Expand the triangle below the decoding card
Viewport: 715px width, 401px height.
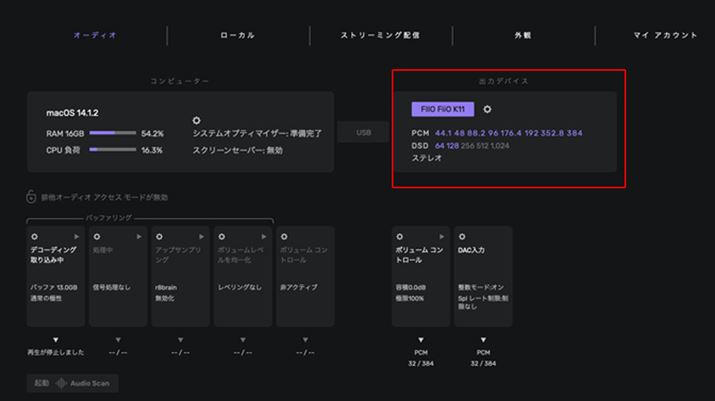(x=55, y=340)
